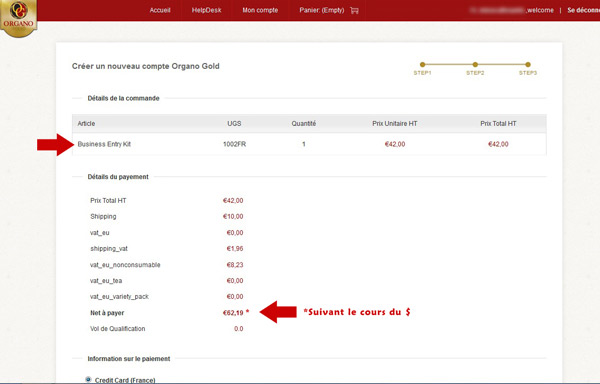Click the Quantité column header
Image resolution: width=600 pixels, height=384 pixels.
click(304, 124)
